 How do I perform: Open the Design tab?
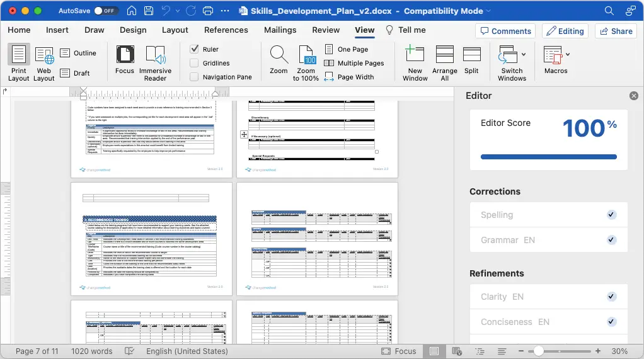click(133, 30)
